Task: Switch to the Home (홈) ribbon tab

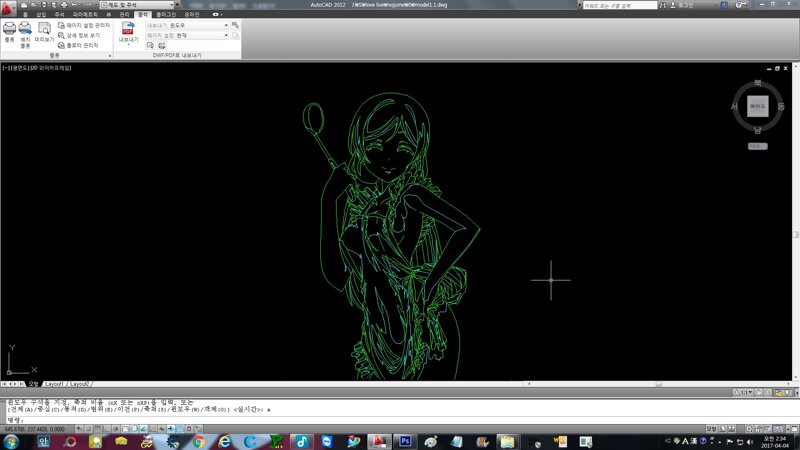Action: tap(26, 14)
